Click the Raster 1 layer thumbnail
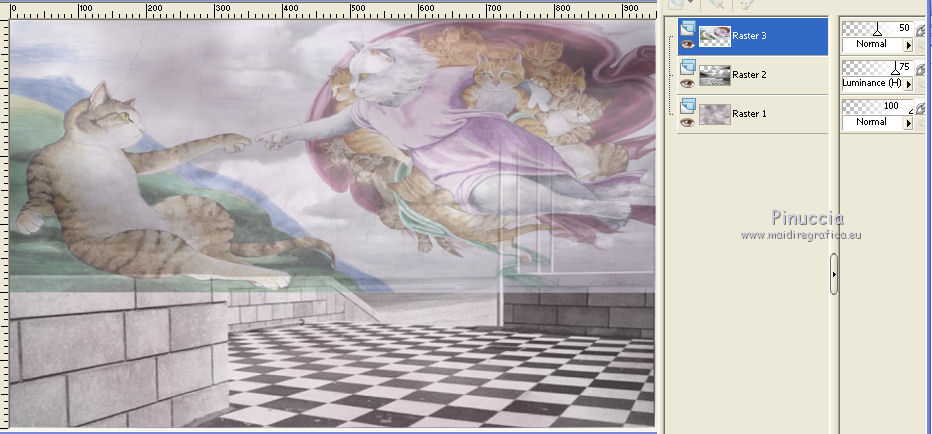 click(714, 114)
